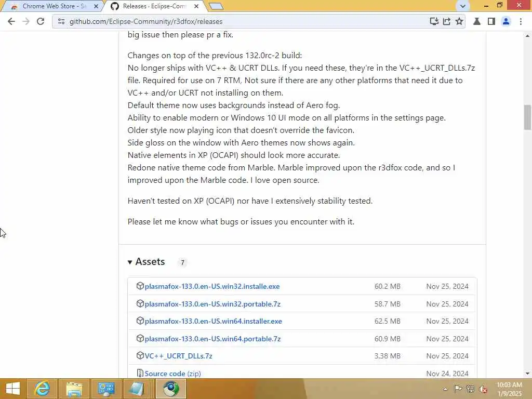
Task: Download VC++_UCRT_DLLs.7z file
Action: tap(179, 356)
